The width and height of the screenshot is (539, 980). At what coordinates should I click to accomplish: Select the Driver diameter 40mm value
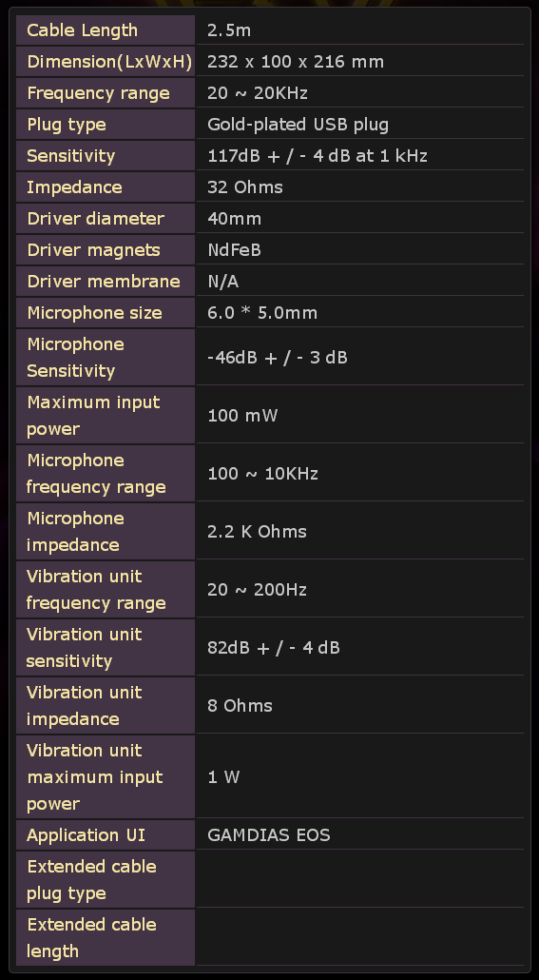point(234,218)
